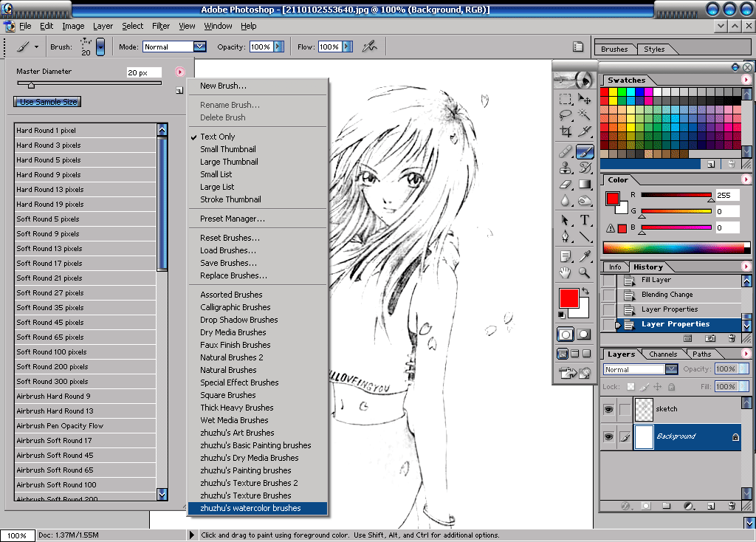Select the Slice tool
The width and height of the screenshot is (756, 542).
(x=585, y=131)
